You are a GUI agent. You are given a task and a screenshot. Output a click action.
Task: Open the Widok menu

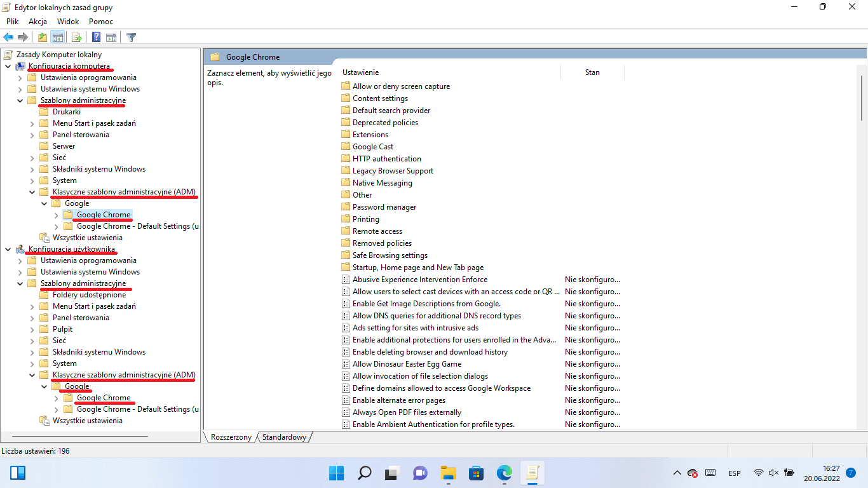pyautogui.click(x=68, y=22)
